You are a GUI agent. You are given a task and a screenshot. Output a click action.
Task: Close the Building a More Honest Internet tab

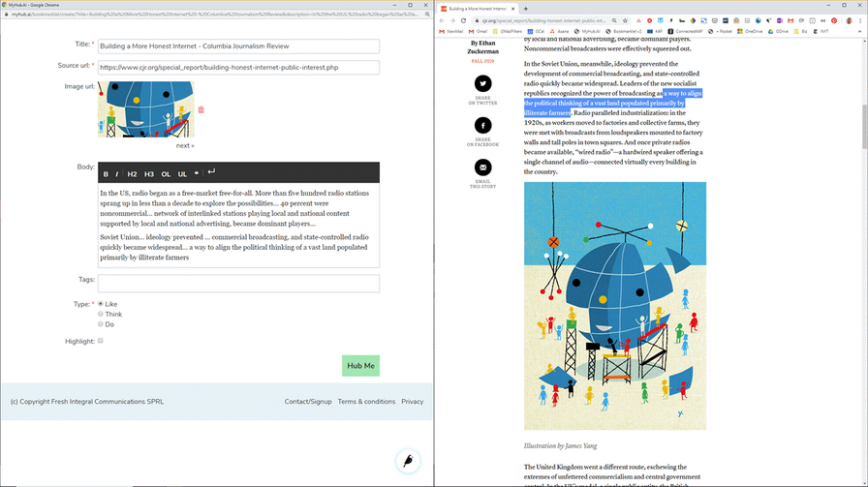click(x=512, y=9)
